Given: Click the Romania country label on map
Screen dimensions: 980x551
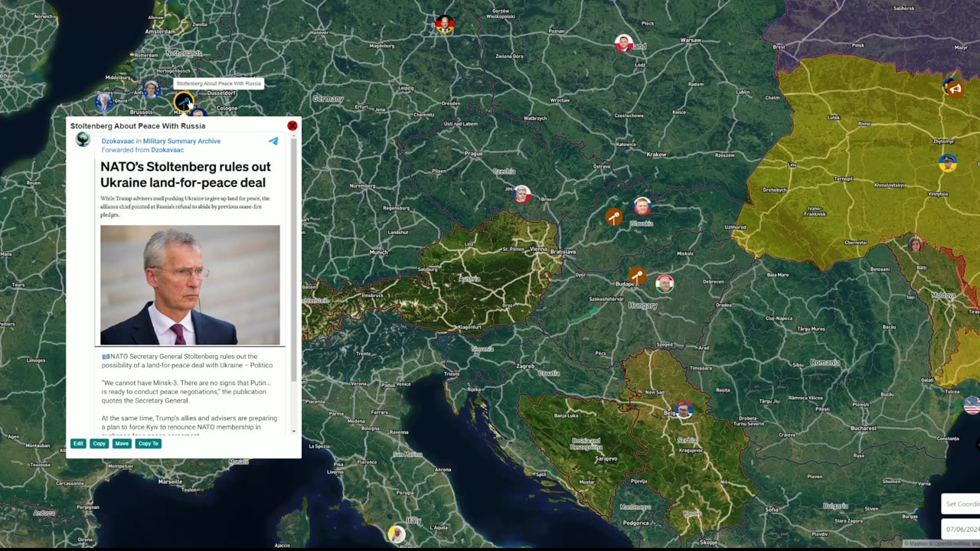Looking at the screenshot, I should click(825, 363).
